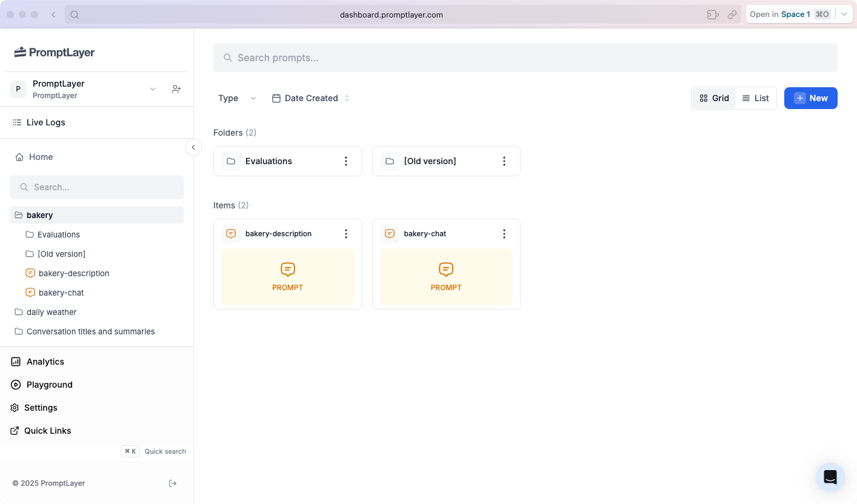Click Open in Space 1 button
This screenshot has height=504, width=857.
(790, 15)
